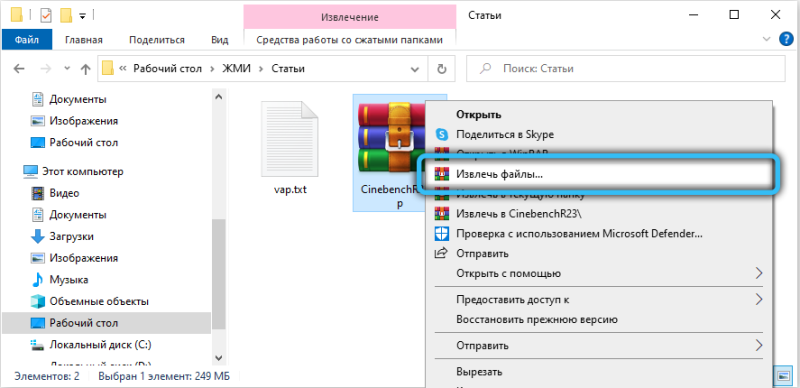The height and width of the screenshot is (388, 800).
Task: Open the Help question mark icon
Action: 786,39
